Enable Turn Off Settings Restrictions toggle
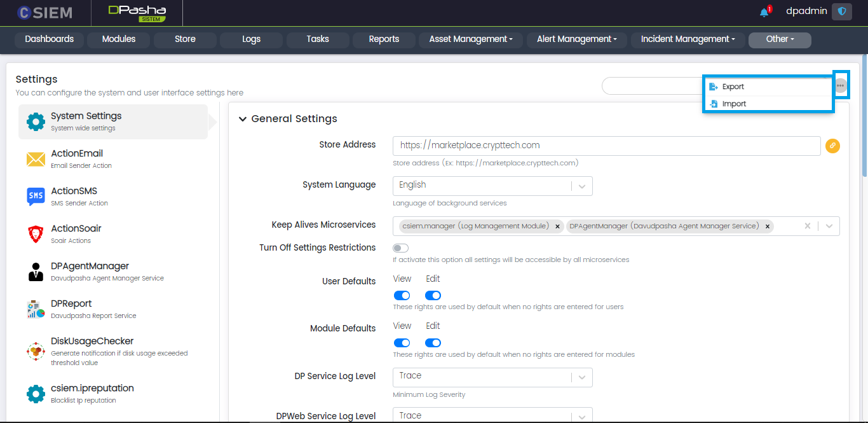Screen dimensions: 868x423 tap(400, 248)
